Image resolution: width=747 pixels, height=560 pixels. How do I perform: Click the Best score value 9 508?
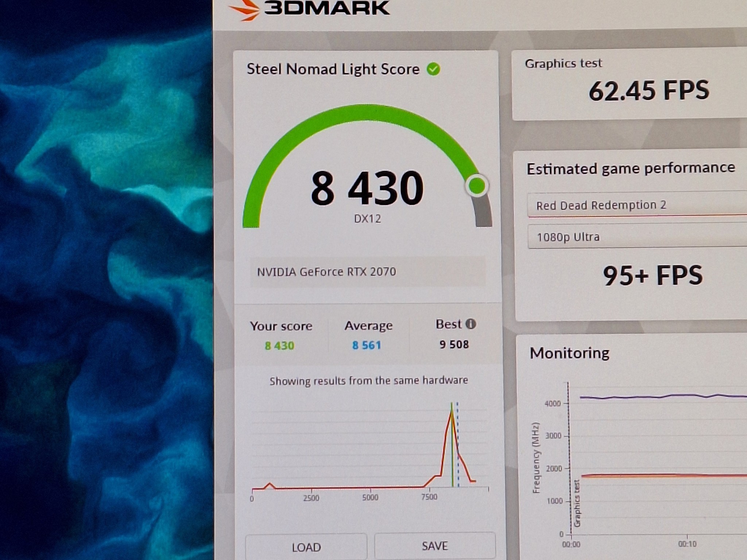point(454,344)
